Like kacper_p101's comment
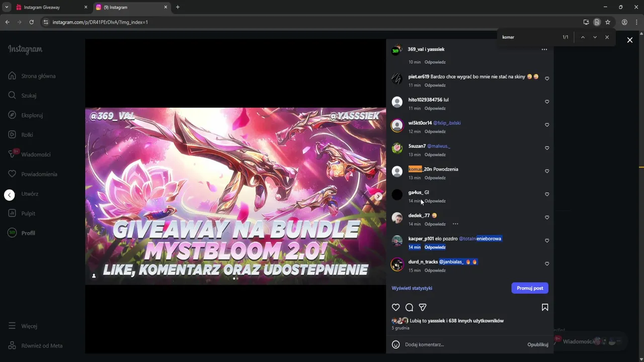Screen dimensions: 644x362 click(547, 240)
